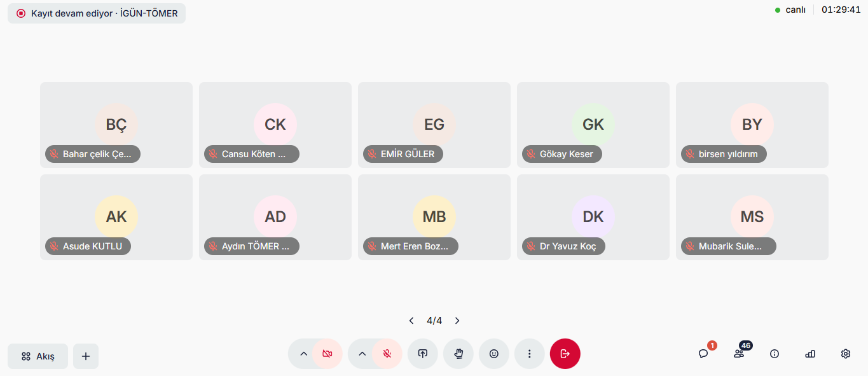Leave the meeting with red button
This screenshot has height=376, width=868.
tap(565, 354)
